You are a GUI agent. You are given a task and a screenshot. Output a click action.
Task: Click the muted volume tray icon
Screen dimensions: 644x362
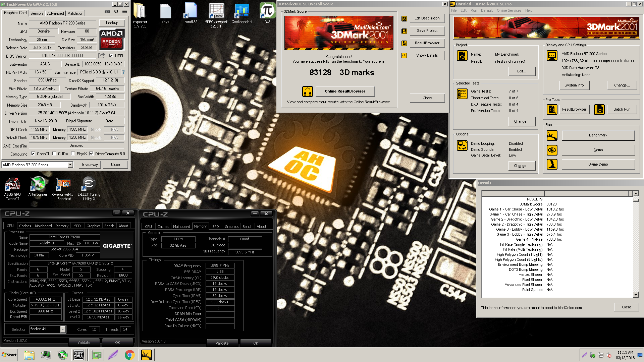point(609,355)
